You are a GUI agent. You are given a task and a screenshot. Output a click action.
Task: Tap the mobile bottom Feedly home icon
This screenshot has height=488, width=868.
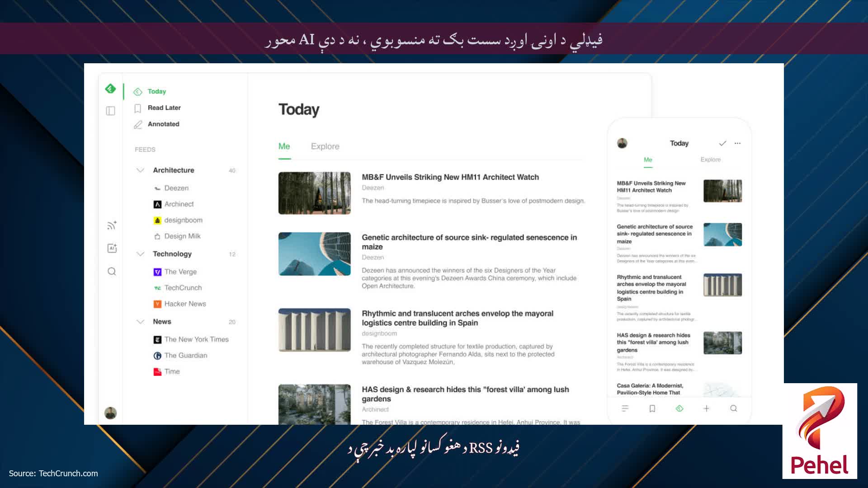pos(679,408)
